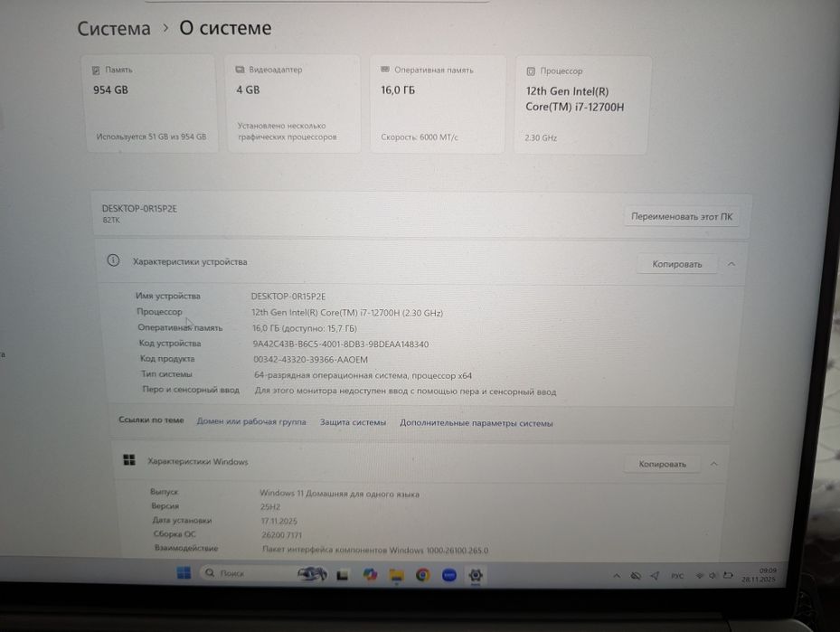Click the install date 17.11.2025
Viewport: 840px width, 632px height.
coord(278,521)
